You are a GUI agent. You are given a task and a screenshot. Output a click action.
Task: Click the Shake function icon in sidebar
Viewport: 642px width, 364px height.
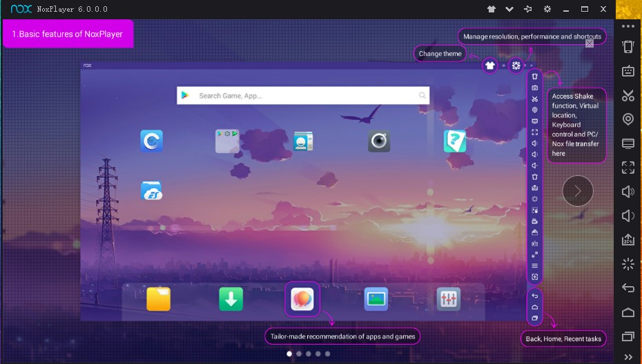pyautogui.click(x=628, y=47)
